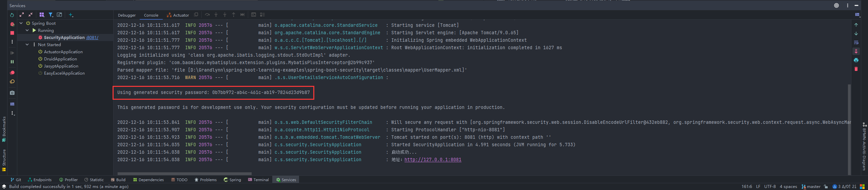
Task: Click the Print console output icon
Action: click(856, 60)
